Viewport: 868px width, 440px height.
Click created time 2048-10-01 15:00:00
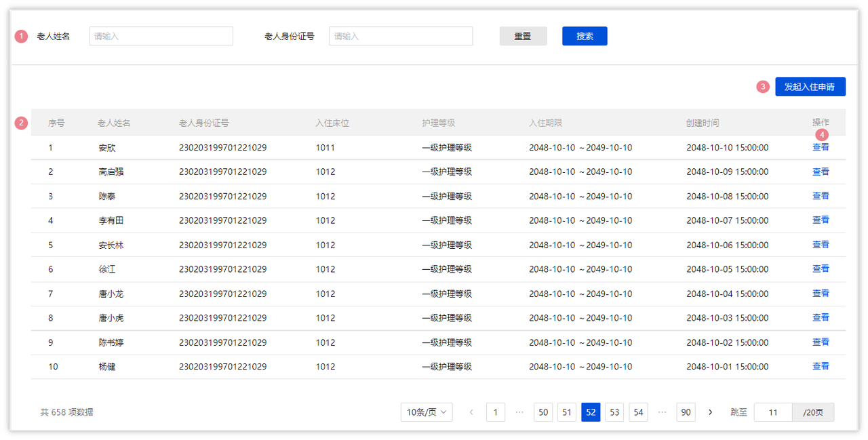click(728, 367)
